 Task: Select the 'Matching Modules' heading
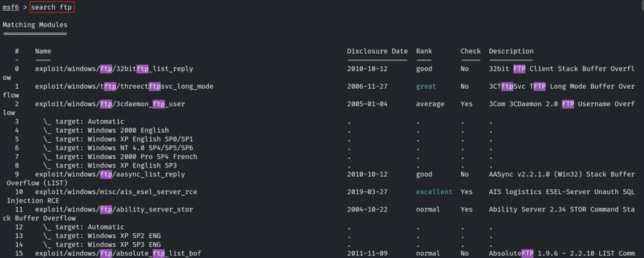[35, 25]
